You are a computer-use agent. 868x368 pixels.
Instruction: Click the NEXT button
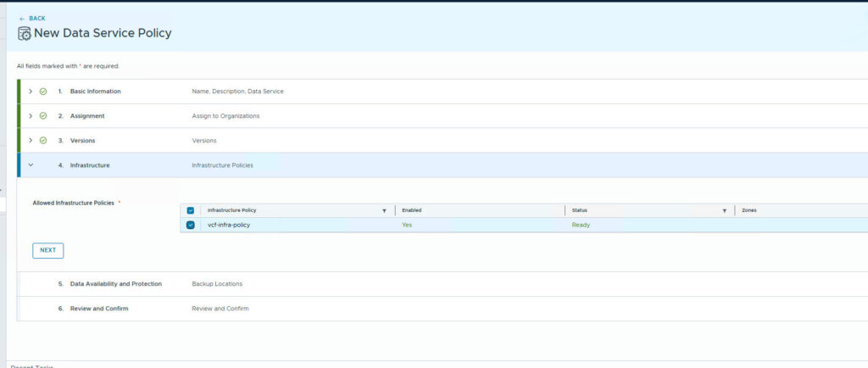[48, 250]
